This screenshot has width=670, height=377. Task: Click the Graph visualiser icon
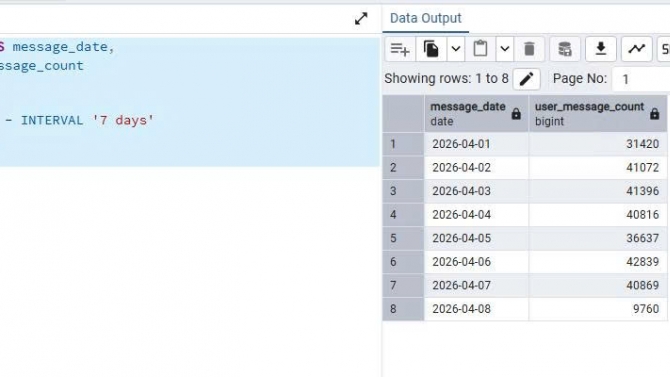[x=637, y=49]
